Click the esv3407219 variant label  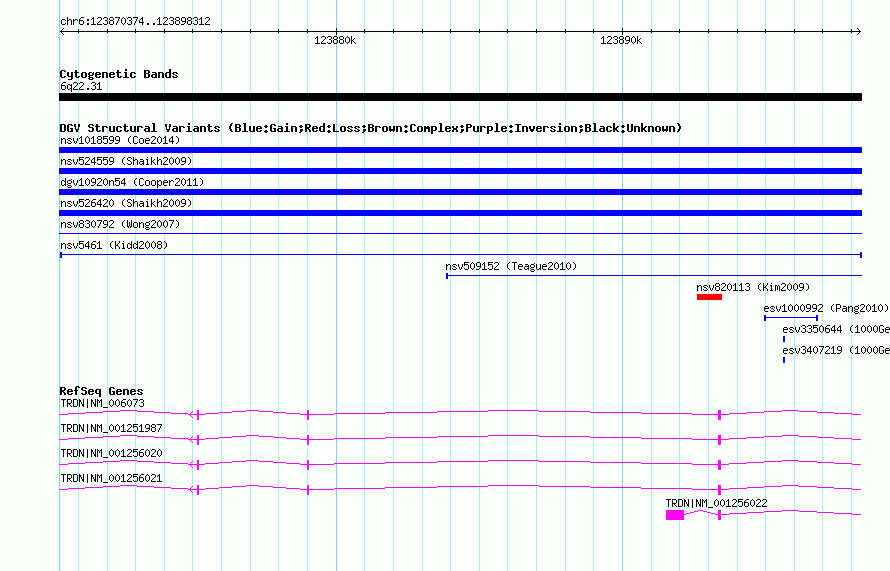point(836,350)
